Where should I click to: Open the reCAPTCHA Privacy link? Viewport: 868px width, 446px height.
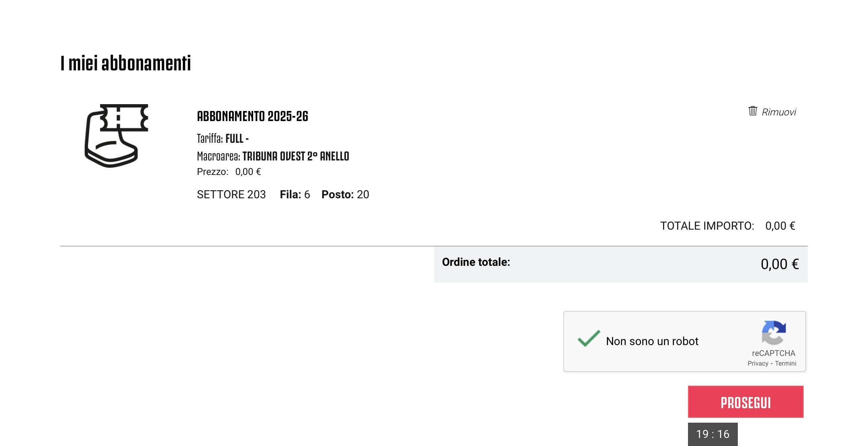[x=758, y=364]
